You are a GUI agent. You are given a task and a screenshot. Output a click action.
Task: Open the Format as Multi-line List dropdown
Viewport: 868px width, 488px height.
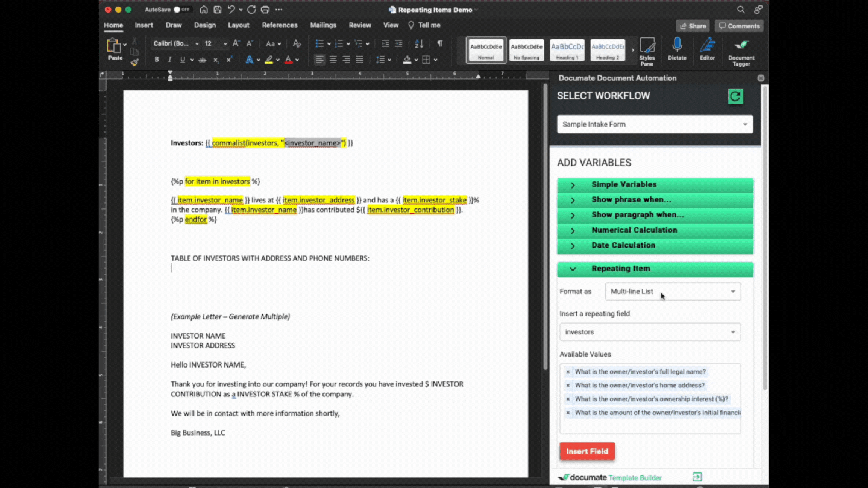tap(673, 292)
